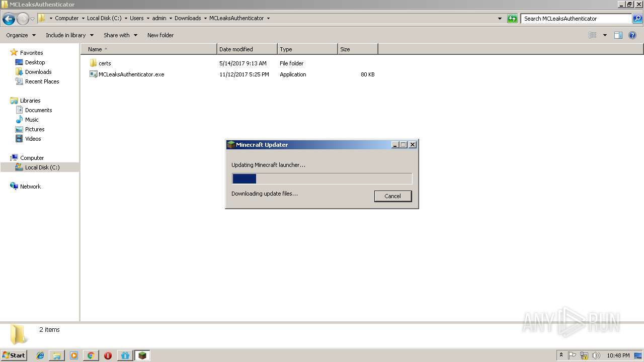The height and width of the screenshot is (362, 644).
Task: Go back using Explorer's back arrow
Action: (9, 19)
